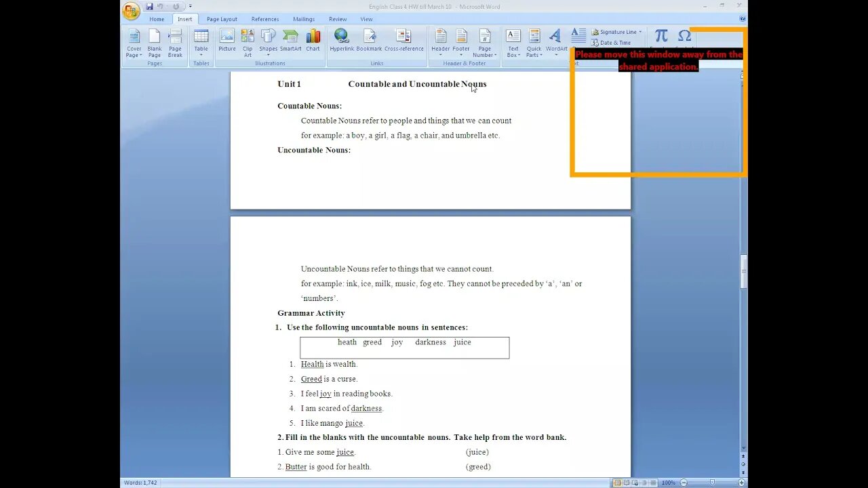Click the '(greed)' hint text
Image resolution: width=868 pixels, height=488 pixels.
478,467
